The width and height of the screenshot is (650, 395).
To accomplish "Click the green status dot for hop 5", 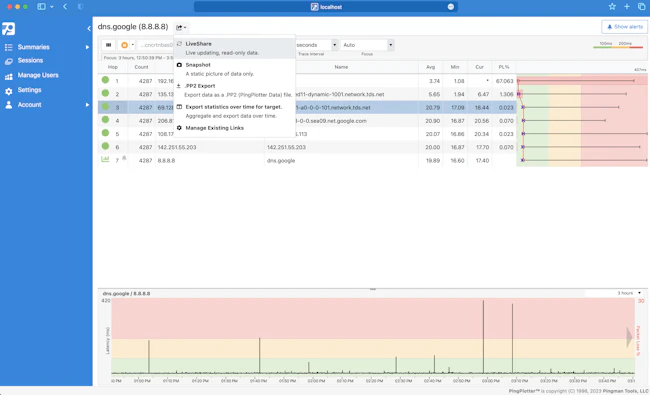I will [105, 133].
